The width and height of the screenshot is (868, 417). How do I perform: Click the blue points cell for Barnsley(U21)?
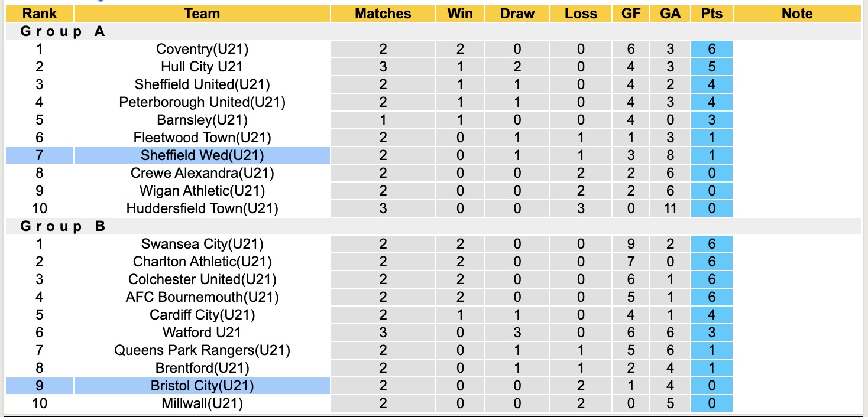711,120
